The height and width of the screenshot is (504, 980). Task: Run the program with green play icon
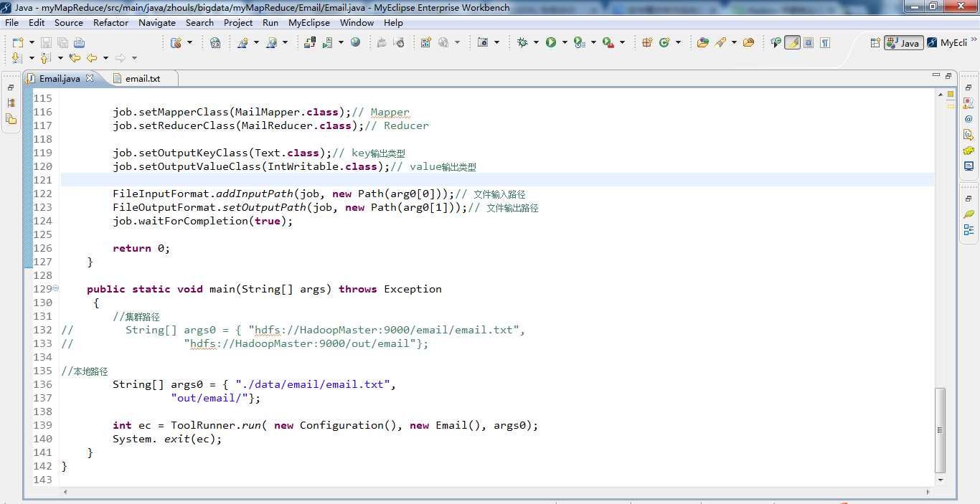click(x=551, y=42)
